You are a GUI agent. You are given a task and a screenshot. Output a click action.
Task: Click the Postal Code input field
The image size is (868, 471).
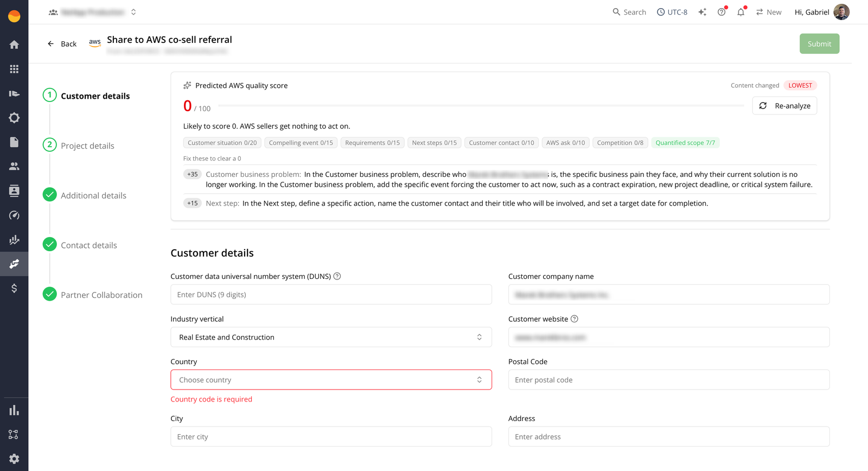point(669,380)
